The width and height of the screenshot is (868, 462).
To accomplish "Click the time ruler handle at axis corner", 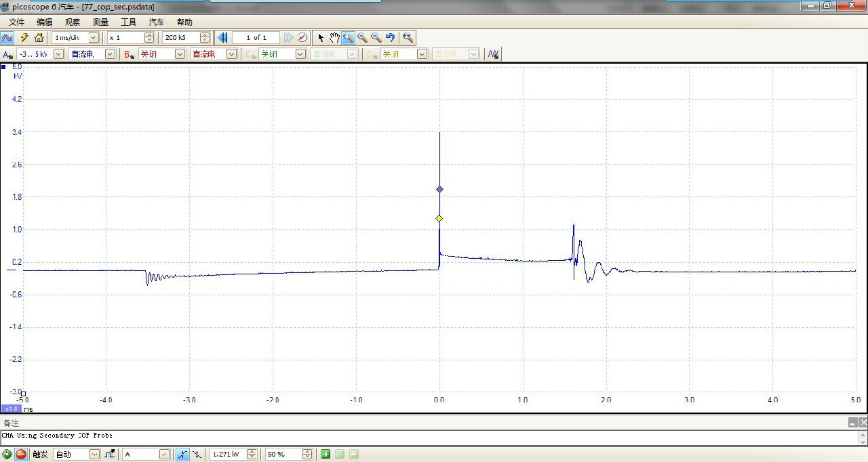I will (x=23, y=393).
